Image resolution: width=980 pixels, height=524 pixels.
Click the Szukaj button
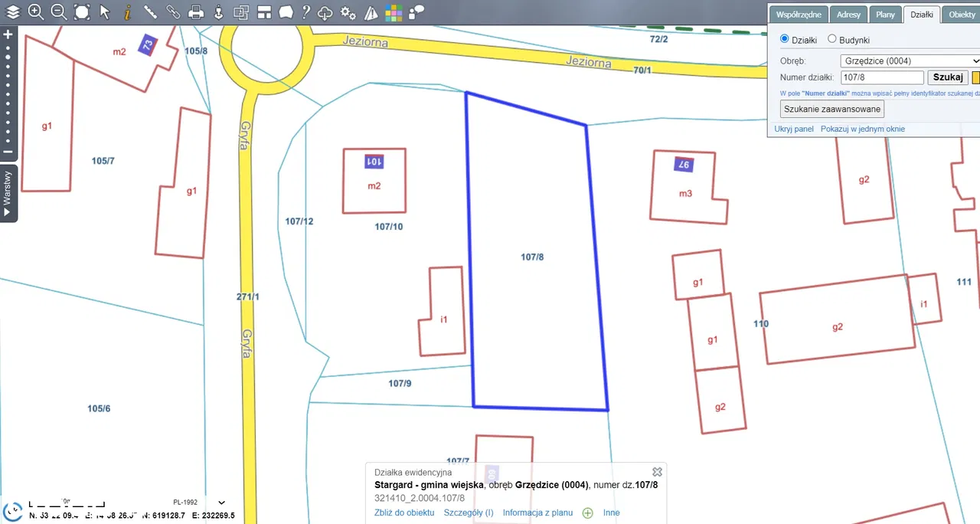[948, 77]
